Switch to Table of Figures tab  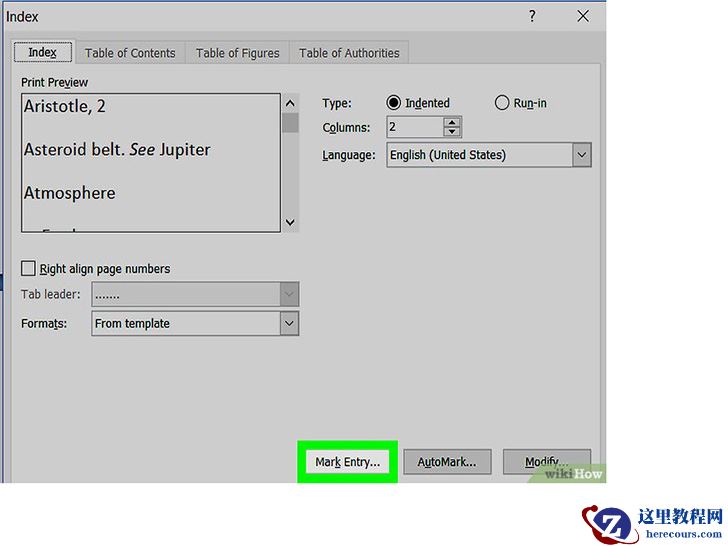tap(237, 53)
